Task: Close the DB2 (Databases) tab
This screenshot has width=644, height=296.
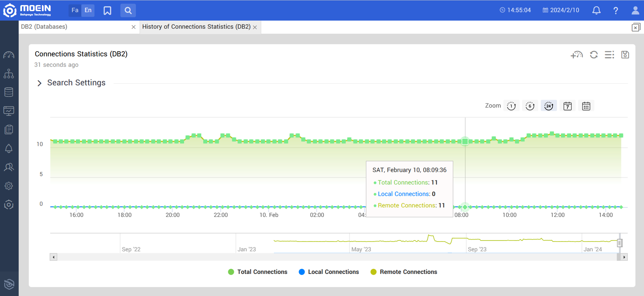Action: [134, 27]
